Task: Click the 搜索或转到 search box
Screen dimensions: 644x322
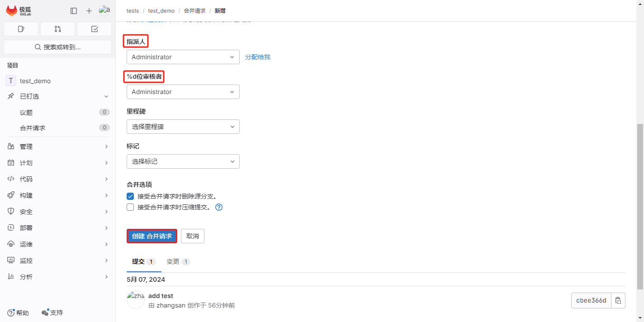Action: 58,47
